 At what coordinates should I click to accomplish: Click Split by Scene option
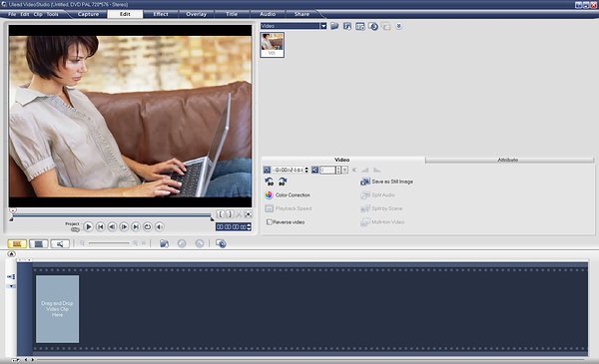pyautogui.click(x=381, y=208)
